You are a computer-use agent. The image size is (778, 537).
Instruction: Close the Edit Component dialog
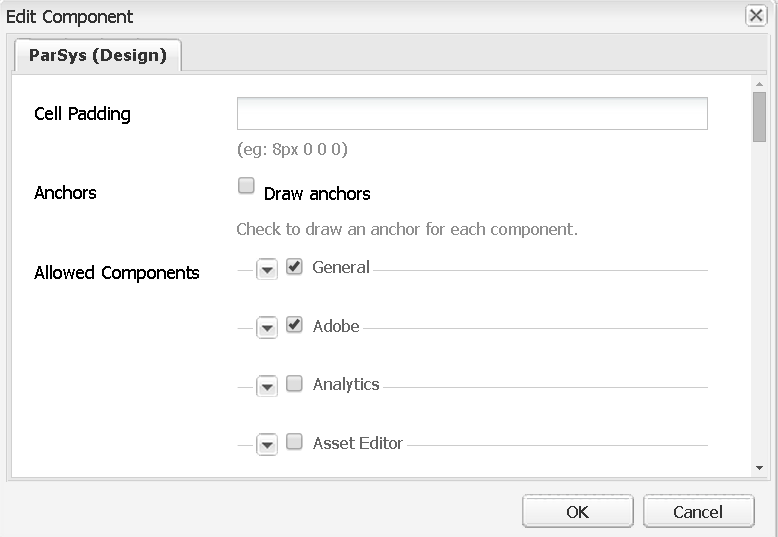tap(756, 16)
